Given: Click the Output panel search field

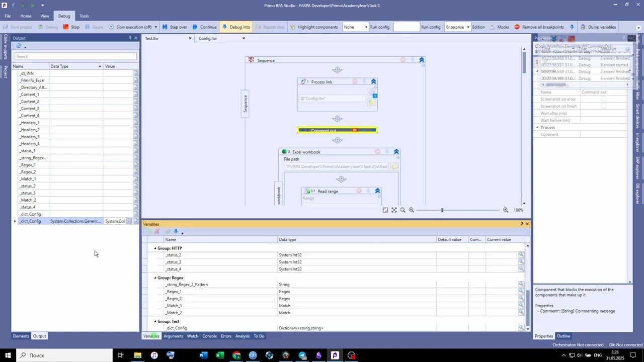Looking at the screenshot, I should click(x=75, y=56).
